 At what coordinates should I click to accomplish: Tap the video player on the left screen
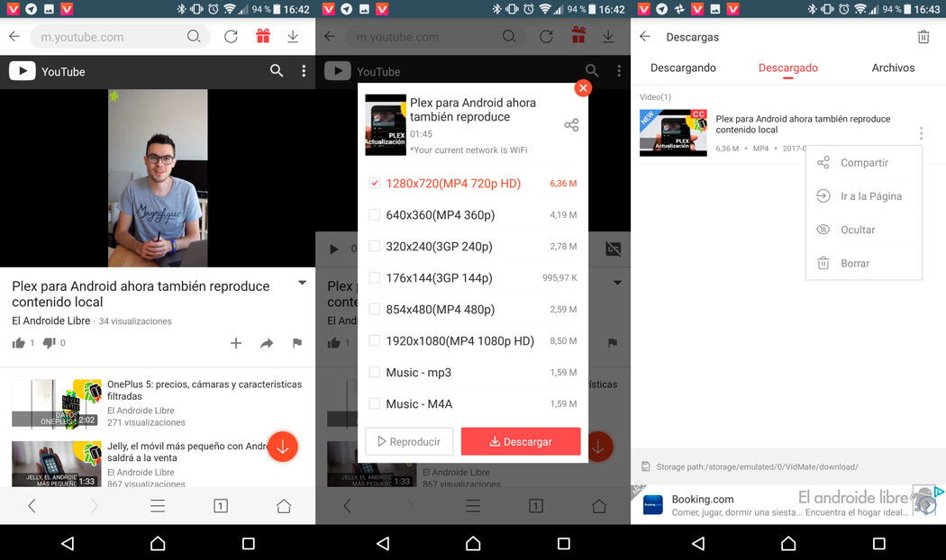[x=158, y=178]
